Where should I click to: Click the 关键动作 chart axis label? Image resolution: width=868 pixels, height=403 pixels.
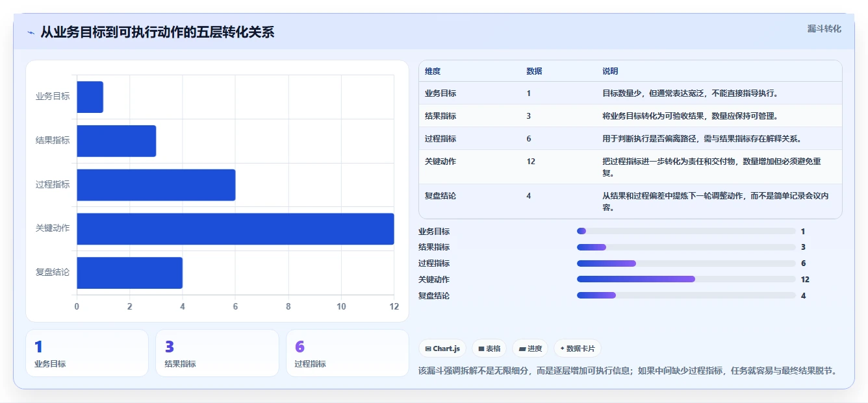click(53, 228)
